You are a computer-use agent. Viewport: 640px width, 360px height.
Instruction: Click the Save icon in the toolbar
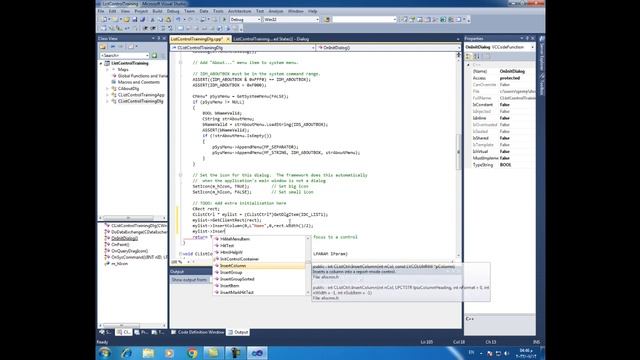coord(135,20)
